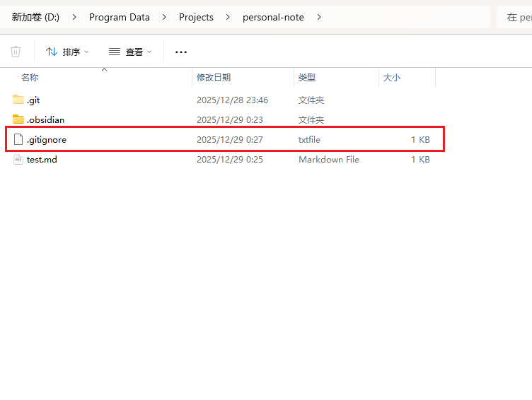Select the .gitignore file icon
Screen dimensions: 532x400
coord(19,139)
